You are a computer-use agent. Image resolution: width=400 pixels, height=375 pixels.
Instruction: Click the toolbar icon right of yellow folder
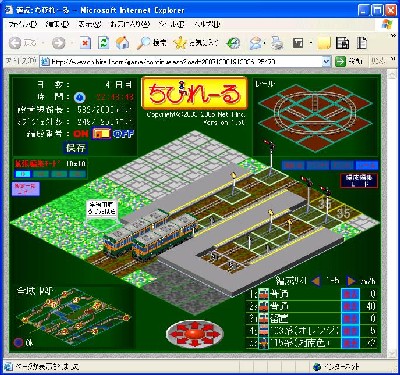click(342, 43)
